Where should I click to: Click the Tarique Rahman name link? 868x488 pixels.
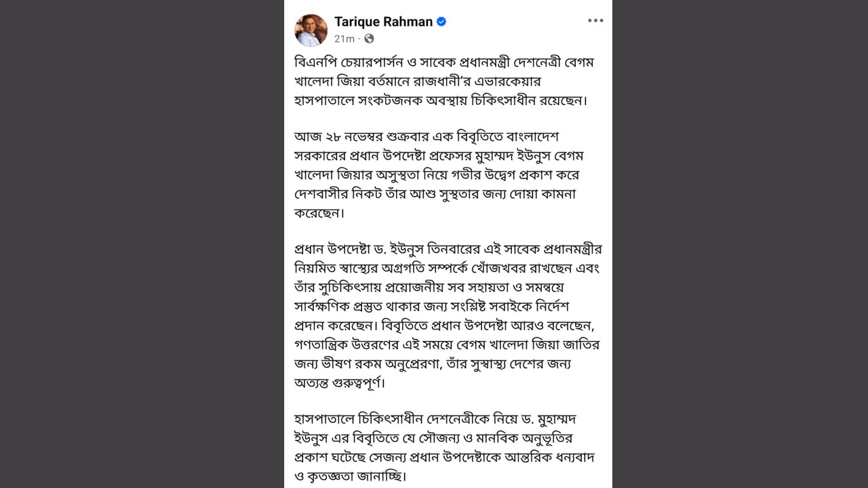383,22
